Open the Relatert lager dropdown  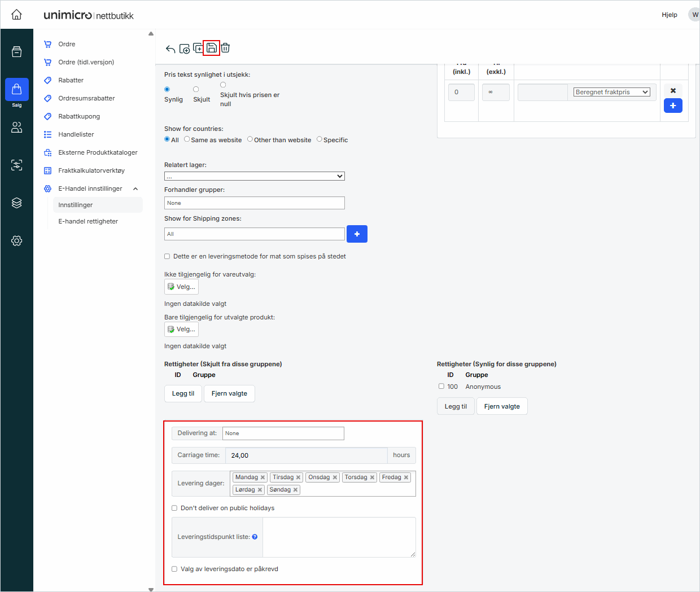(x=254, y=176)
